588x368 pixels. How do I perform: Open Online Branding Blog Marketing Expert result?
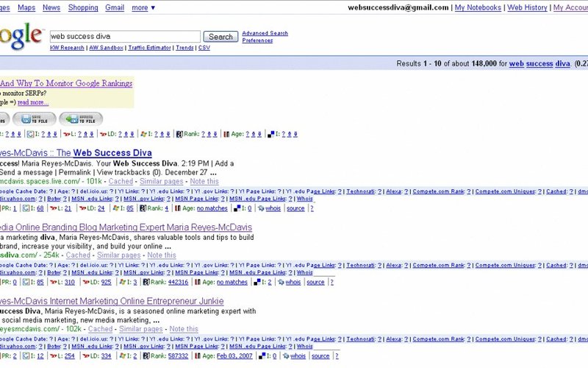pyautogui.click(x=126, y=227)
